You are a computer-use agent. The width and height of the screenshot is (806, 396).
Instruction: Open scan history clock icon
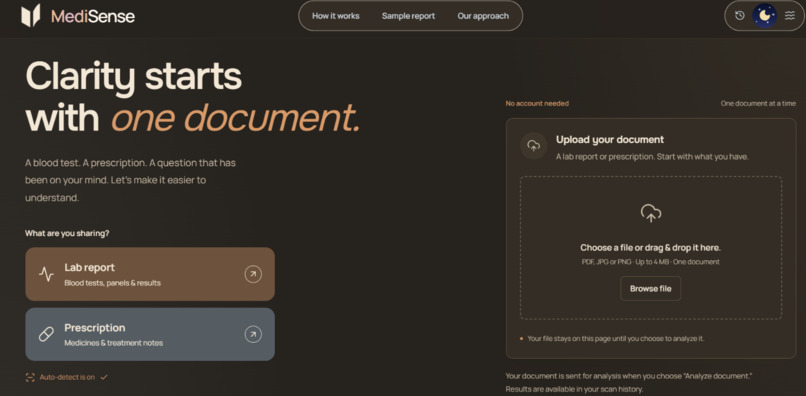pos(740,16)
